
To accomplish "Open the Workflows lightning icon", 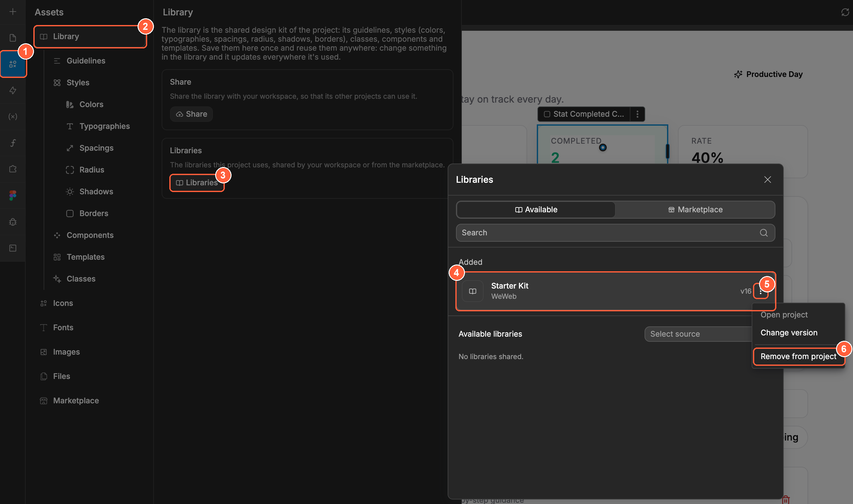I will click(x=13, y=90).
